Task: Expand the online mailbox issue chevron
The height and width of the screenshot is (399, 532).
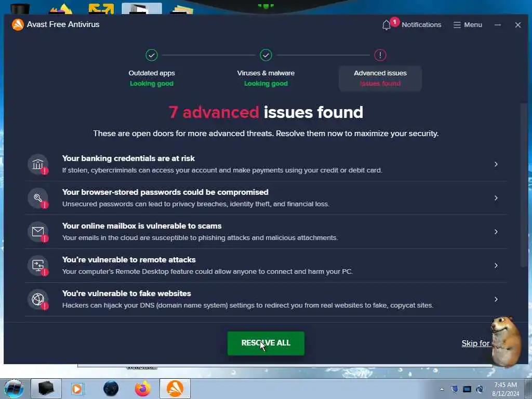Action: (496, 232)
